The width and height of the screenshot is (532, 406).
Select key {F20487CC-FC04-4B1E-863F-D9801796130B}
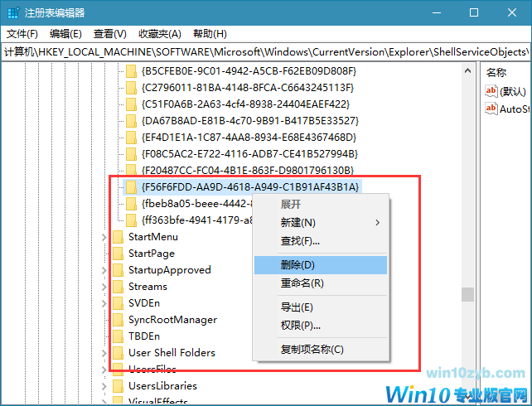click(248, 170)
